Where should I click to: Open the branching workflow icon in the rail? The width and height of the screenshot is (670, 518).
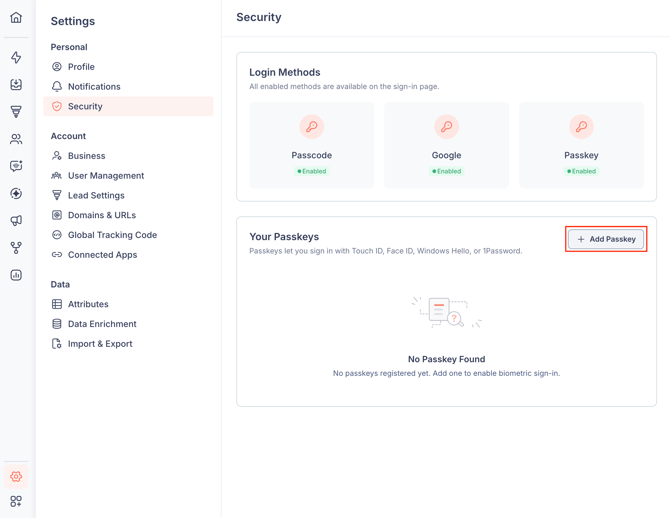(x=16, y=248)
